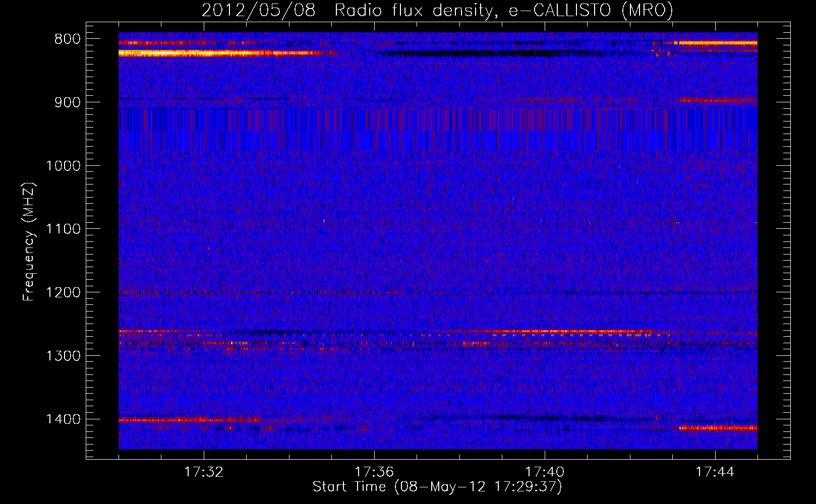Click the 1400 frequency tick label

63,419
